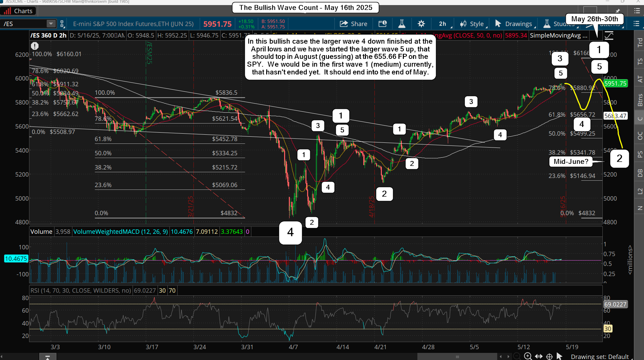
Task: Expand the /ES symbol dropdown arrow
Action: (x=51, y=24)
